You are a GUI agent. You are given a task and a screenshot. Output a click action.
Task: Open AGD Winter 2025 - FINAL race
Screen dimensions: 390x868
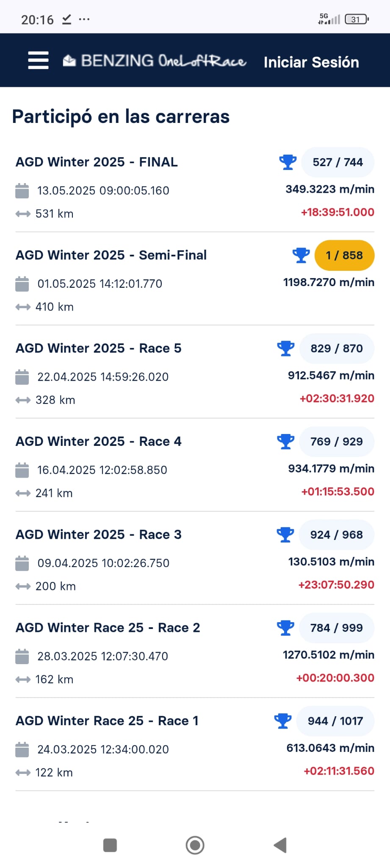click(x=97, y=162)
